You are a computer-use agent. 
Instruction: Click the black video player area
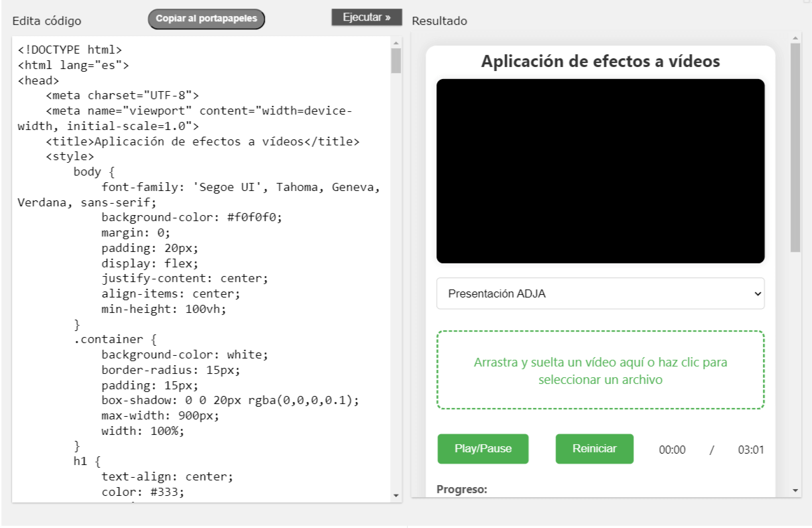tap(600, 171)
